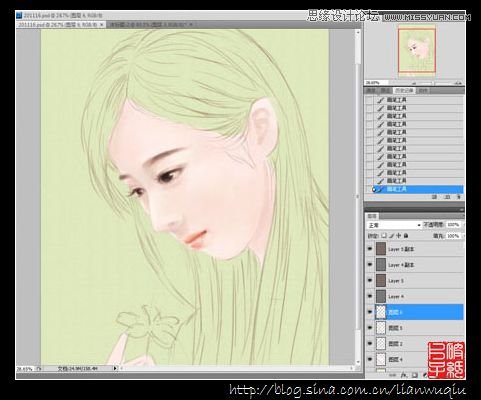
Task: Click the Navigator preview thumbnail
Action: click(417, 51)
